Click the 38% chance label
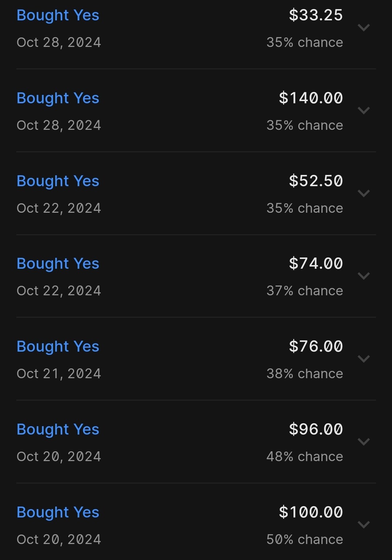 point(304,374)
